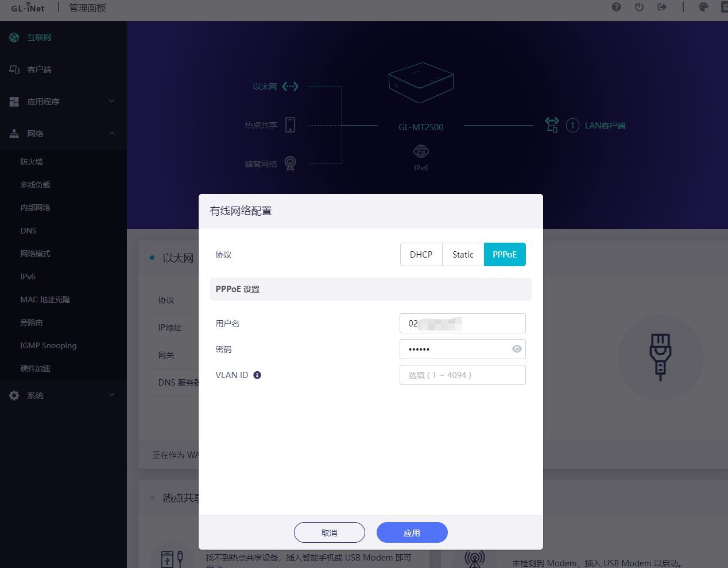This screenshot has width=728, height=568.
Task: Click the LAN clients network icon
Action: tap(552, 125)
